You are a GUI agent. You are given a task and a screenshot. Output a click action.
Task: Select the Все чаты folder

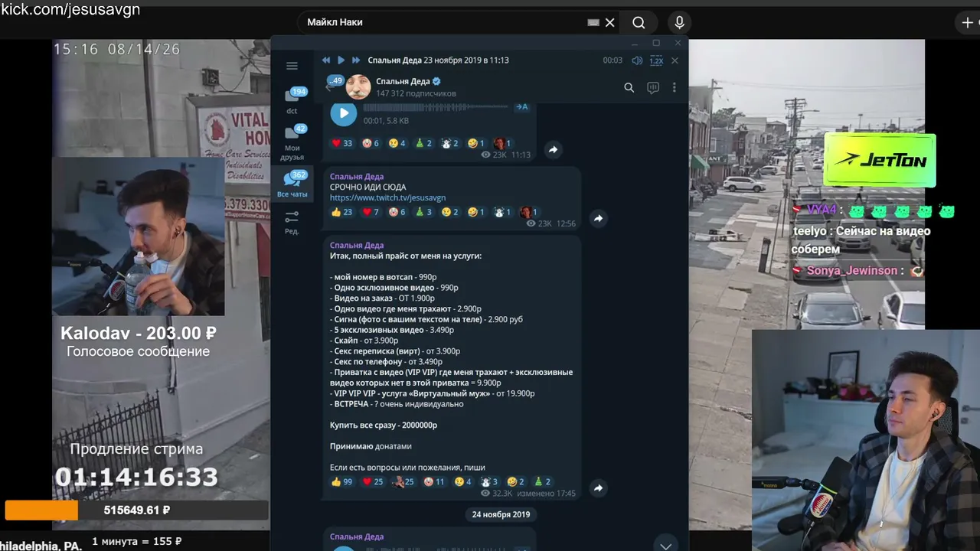click(x=292, y=184)
